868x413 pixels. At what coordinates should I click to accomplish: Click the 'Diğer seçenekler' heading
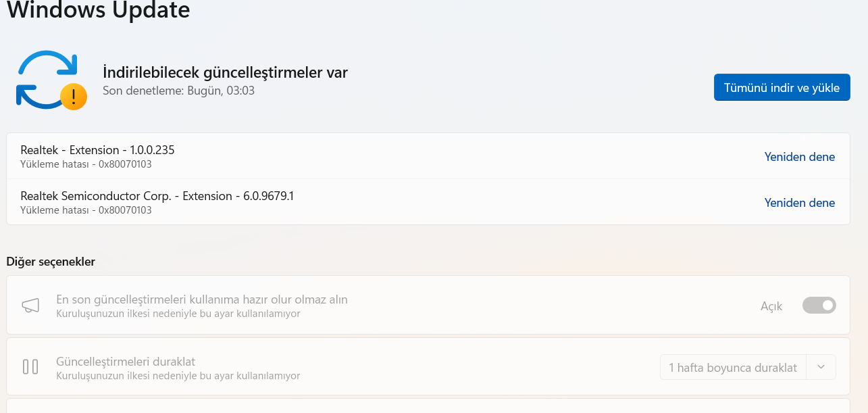51,262
